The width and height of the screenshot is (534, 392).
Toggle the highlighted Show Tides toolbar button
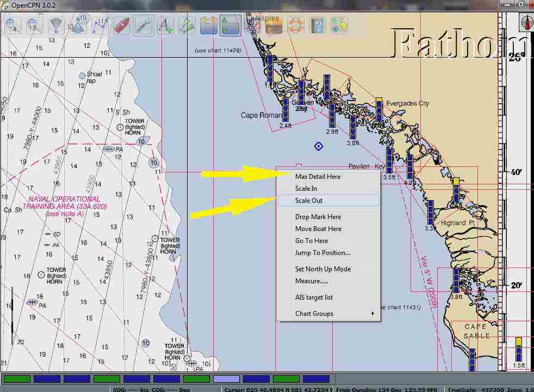pos(230,25)
